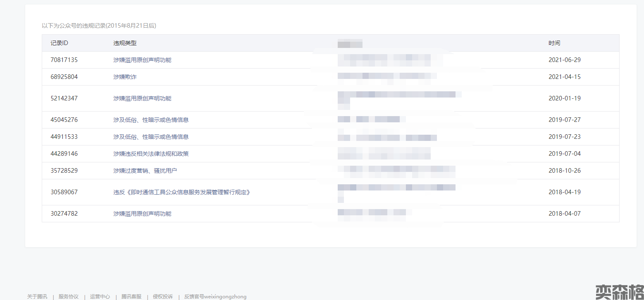
Task: Click the 时间 column header
Action: [x=554, y=43]
